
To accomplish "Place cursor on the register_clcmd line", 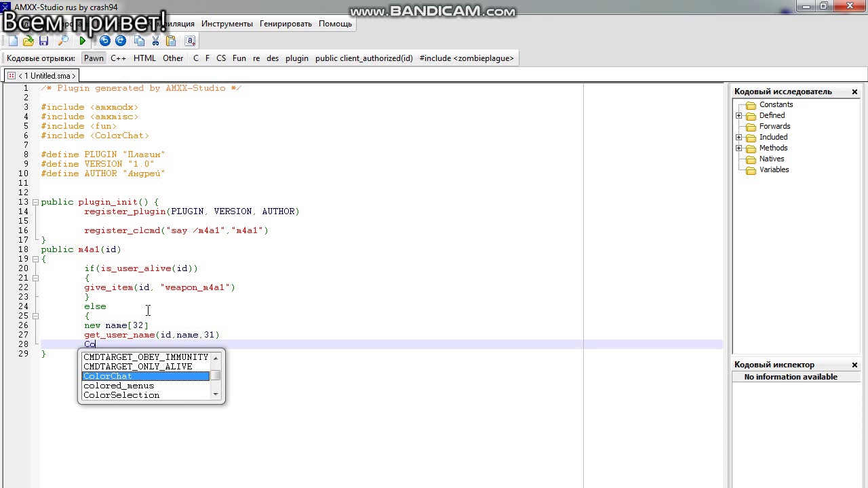I will 176,230.
